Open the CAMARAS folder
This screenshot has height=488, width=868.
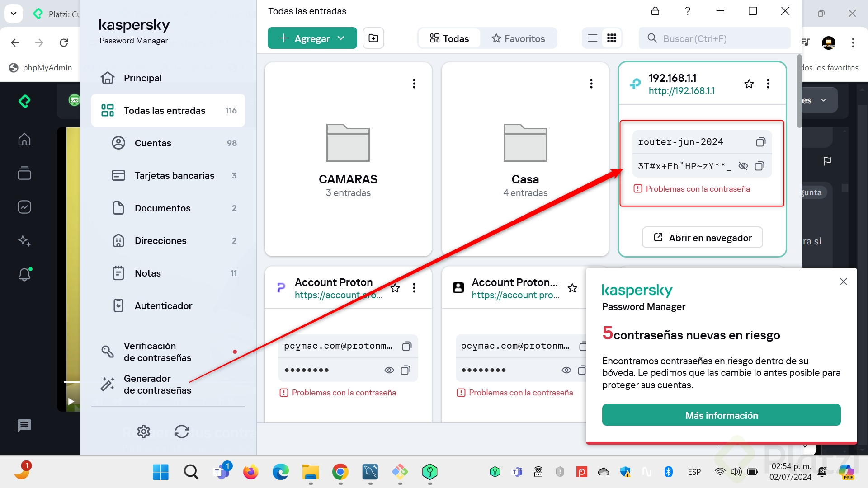348,160
